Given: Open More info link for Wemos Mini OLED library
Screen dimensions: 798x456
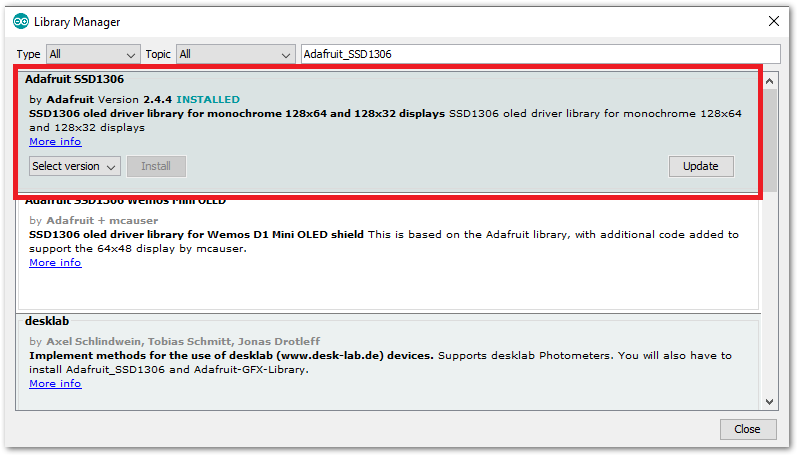Looking at the screenshot, I should point(55,263).
